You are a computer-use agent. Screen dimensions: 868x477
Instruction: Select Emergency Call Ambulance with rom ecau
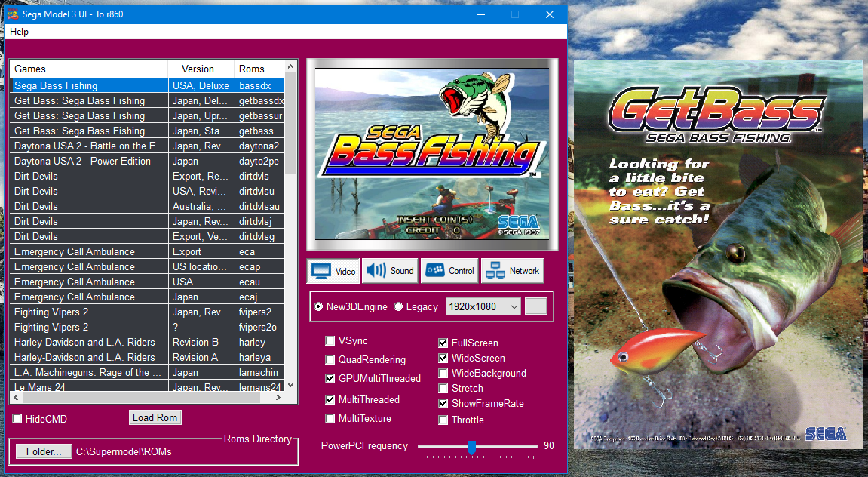147,282
